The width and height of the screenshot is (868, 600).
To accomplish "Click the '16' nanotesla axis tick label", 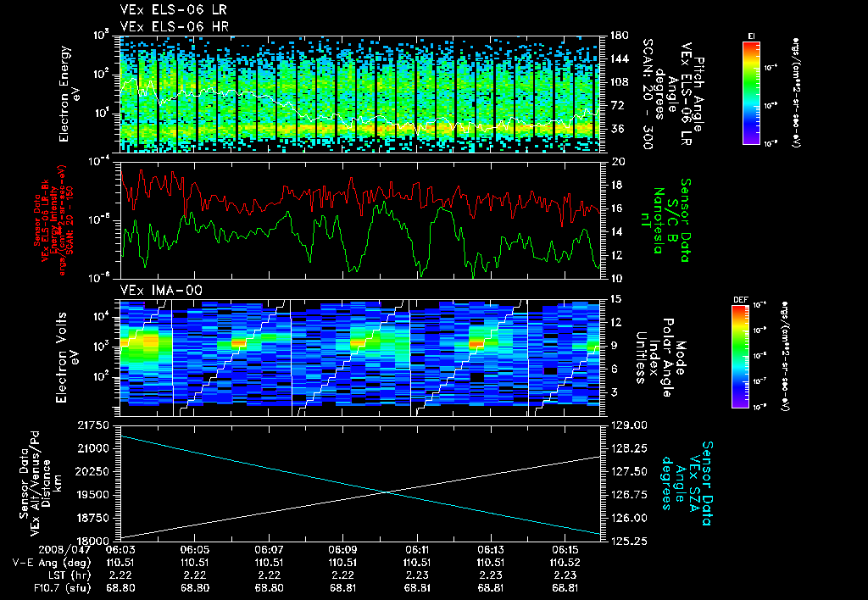I will [x=616, y=208].
